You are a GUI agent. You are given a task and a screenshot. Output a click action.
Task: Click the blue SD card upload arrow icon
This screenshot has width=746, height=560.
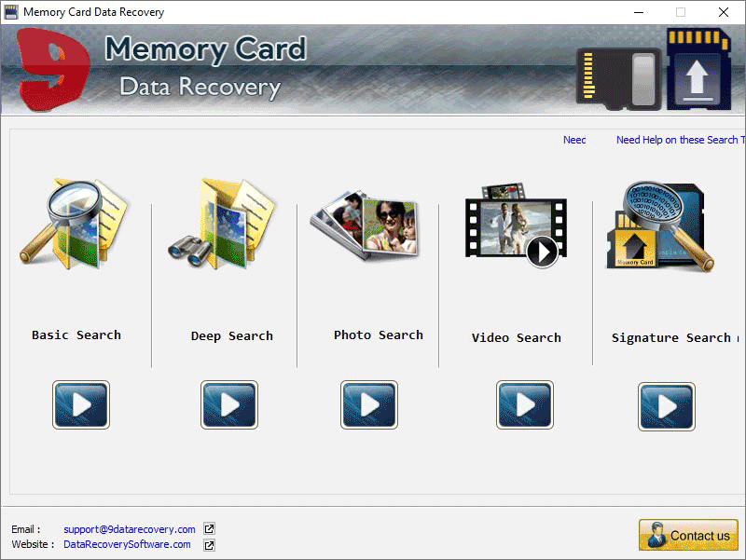[698, 69]
